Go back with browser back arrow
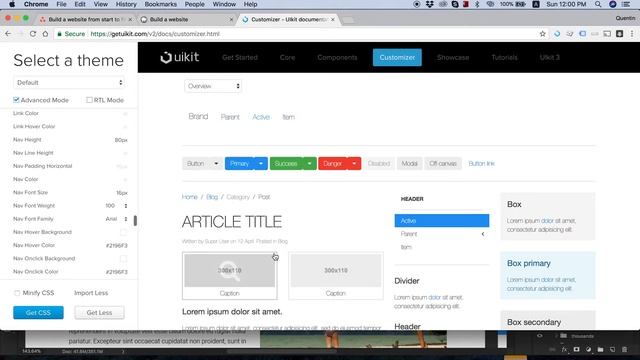This screenshot has height=360, width=640. click(x=8, y=34)
